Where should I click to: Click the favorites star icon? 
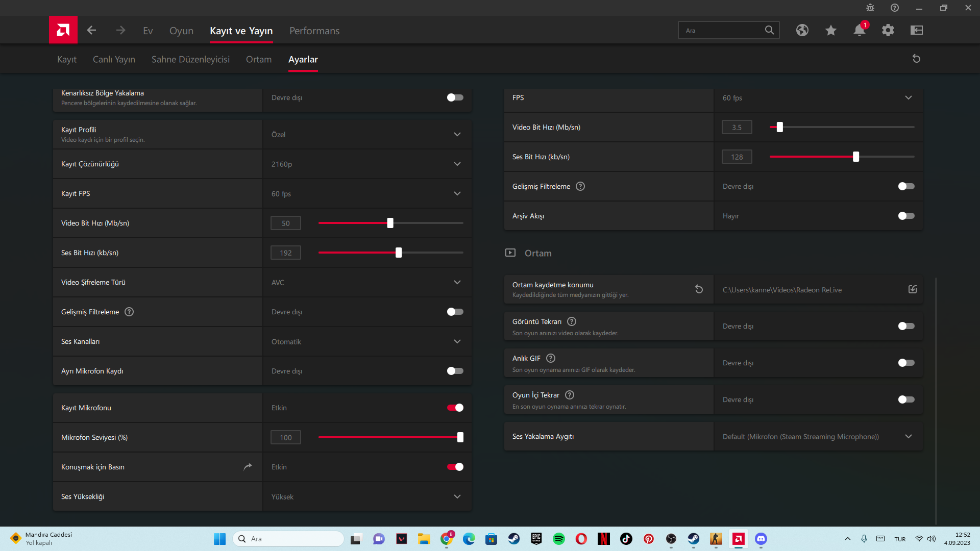coord(830,30)
